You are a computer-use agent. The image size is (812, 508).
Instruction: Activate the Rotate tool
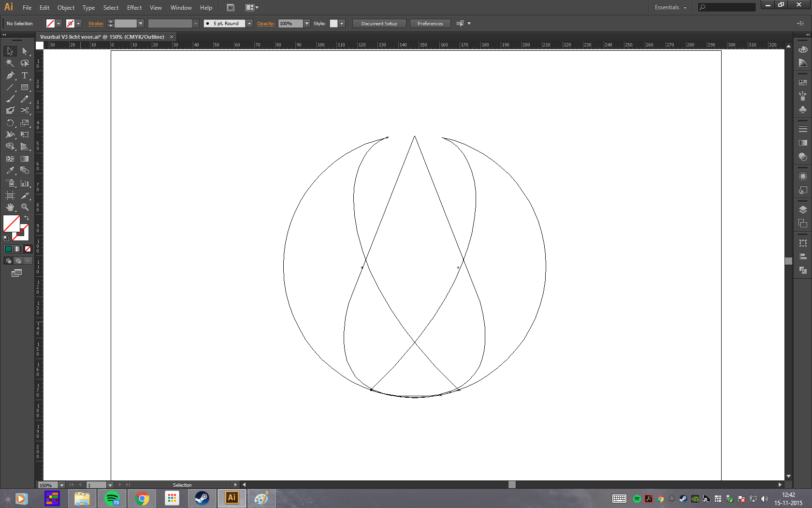tap(10, 123)
